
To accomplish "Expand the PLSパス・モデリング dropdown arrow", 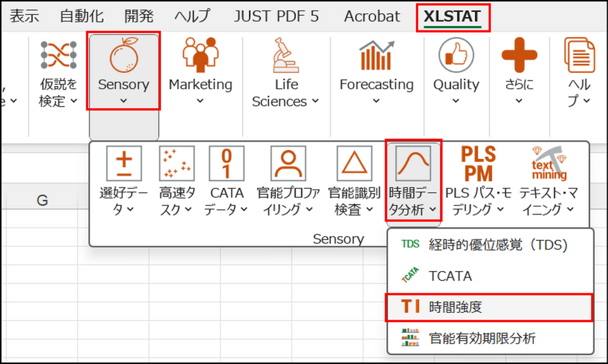I will tap(500, 210).
